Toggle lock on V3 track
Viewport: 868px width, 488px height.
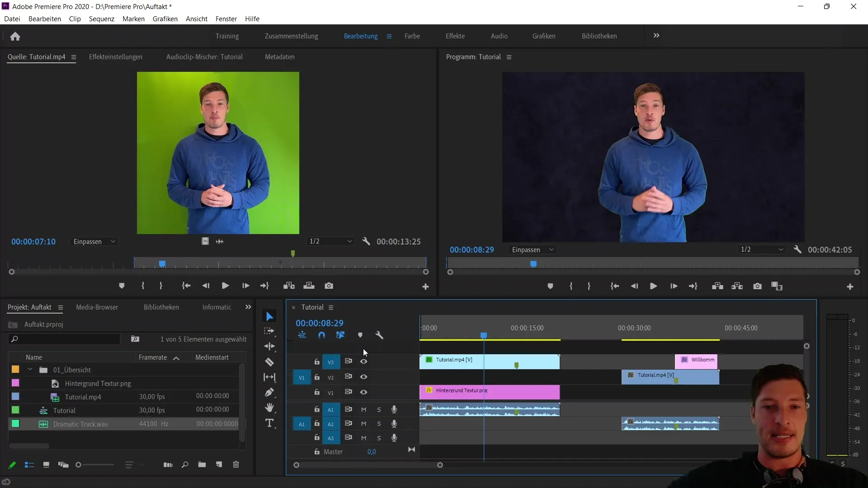[317, 361]
